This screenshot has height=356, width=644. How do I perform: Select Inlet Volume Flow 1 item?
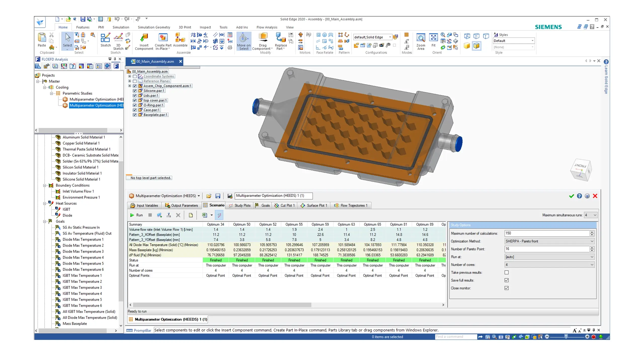78,191
